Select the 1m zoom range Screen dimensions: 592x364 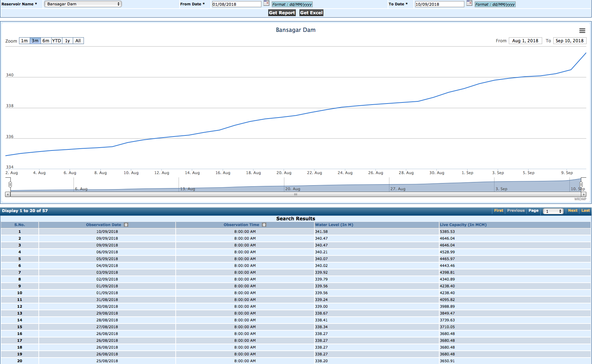click(x=24, y=41)
